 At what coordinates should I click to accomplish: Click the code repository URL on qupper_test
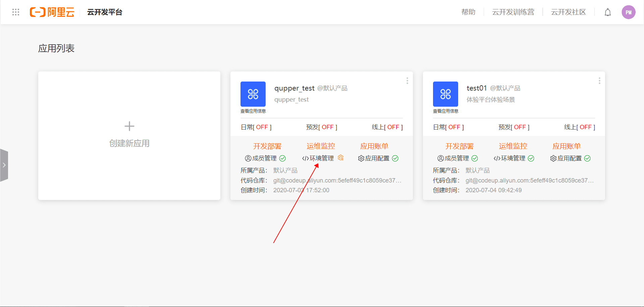[337, 181]
